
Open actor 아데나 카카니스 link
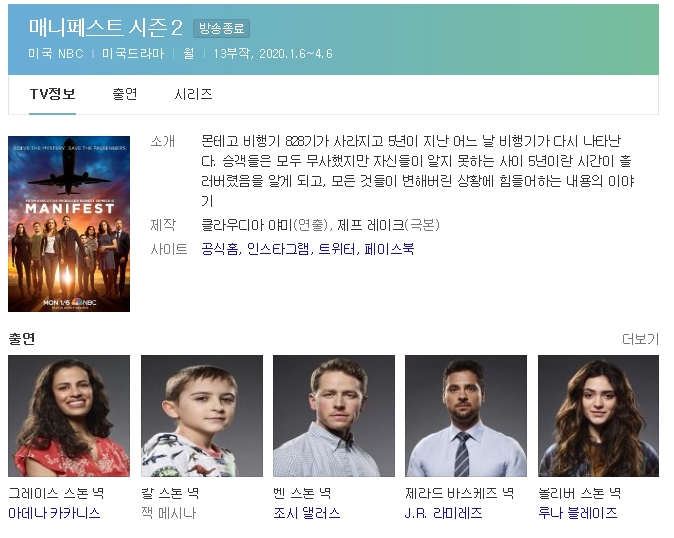pyautogui.click(x=54, y=513)
